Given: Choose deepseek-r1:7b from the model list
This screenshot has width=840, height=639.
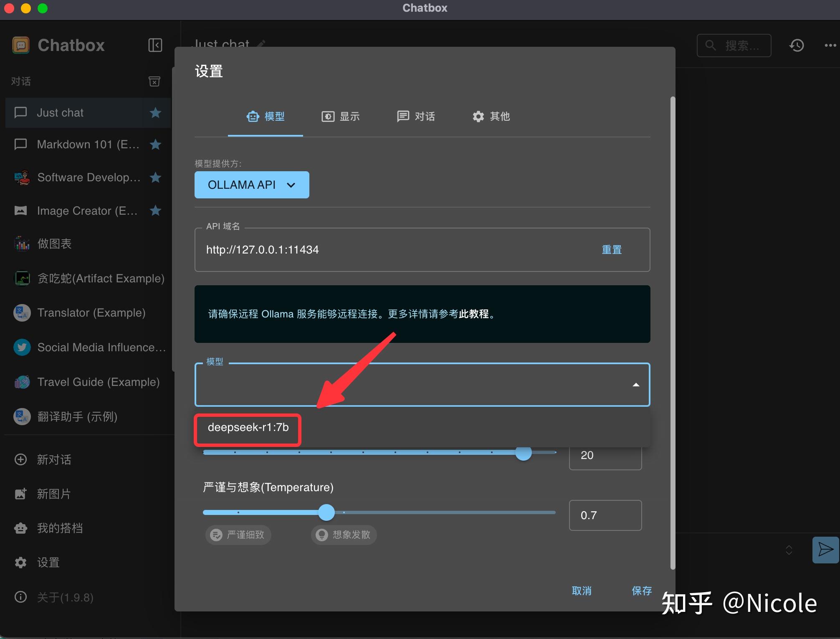Looking at the screenshot, I should click(248, 427).
